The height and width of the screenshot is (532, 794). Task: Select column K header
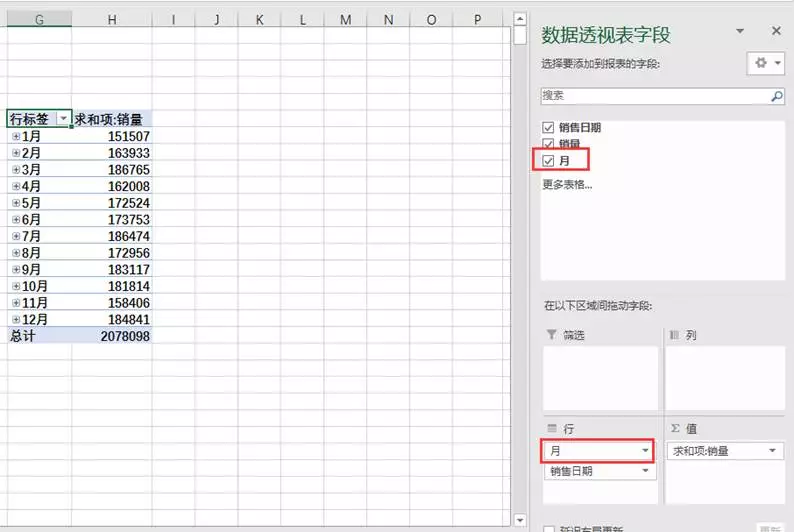259,19
